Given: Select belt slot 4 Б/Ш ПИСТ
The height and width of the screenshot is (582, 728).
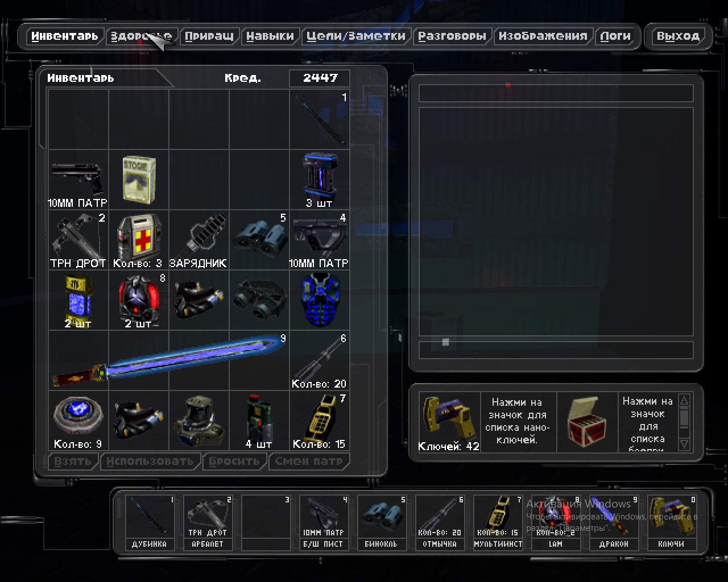Looking at the screenshot, I should point(324,522).
